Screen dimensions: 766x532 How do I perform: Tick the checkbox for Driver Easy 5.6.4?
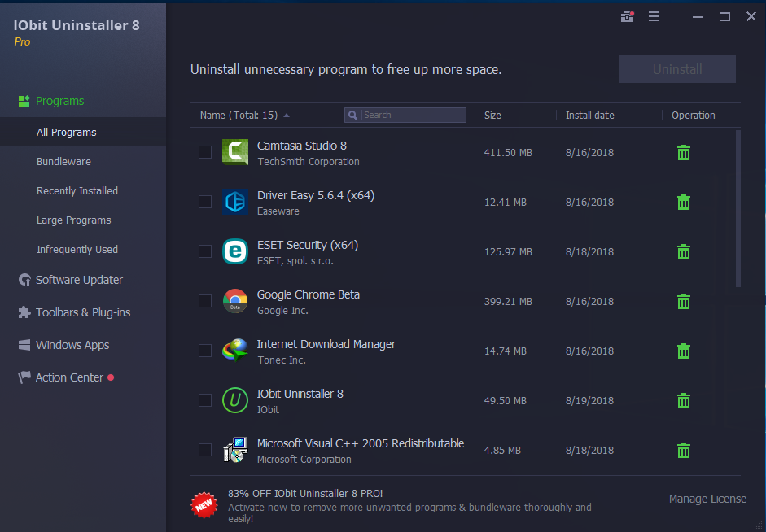point(205,202)
